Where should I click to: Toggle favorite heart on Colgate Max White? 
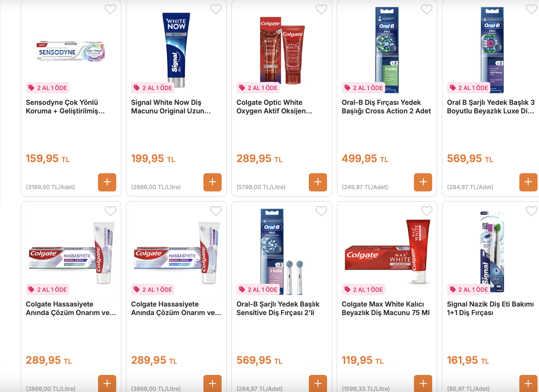[x=427, y=211]
